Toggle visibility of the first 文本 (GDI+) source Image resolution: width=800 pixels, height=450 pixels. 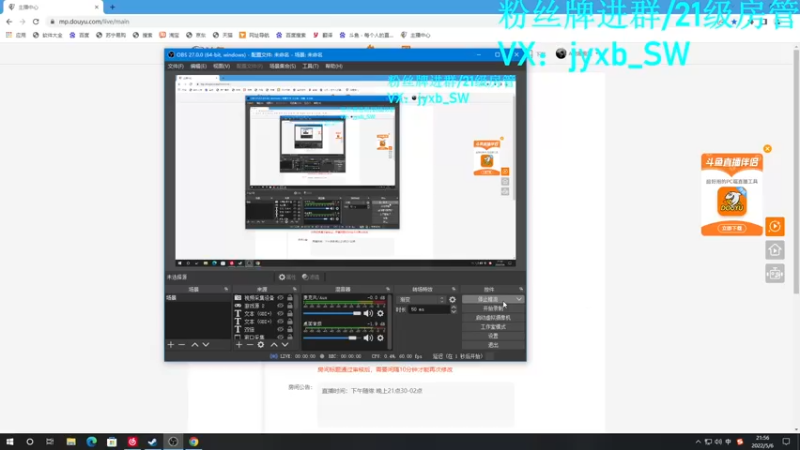pyautogui.click(x=280, y=314)
